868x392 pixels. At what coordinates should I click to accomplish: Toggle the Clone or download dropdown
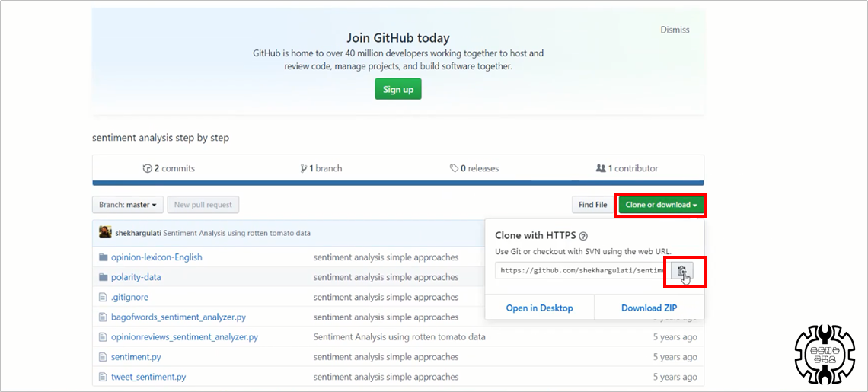point(661,204)
